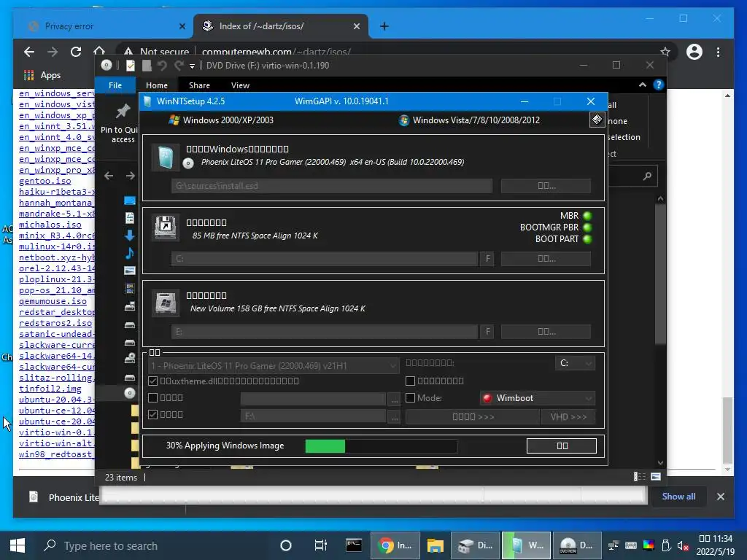Image resolution: width=747 pixels, height=560 pixels.
Task: Click the Explorer pin to Quick access icon
Action: click(x=123, y=111)
